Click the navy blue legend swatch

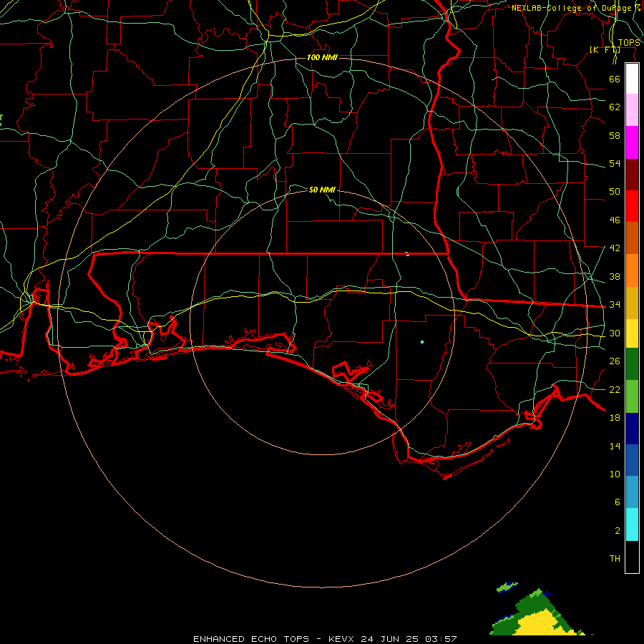[x=632, y=429]
